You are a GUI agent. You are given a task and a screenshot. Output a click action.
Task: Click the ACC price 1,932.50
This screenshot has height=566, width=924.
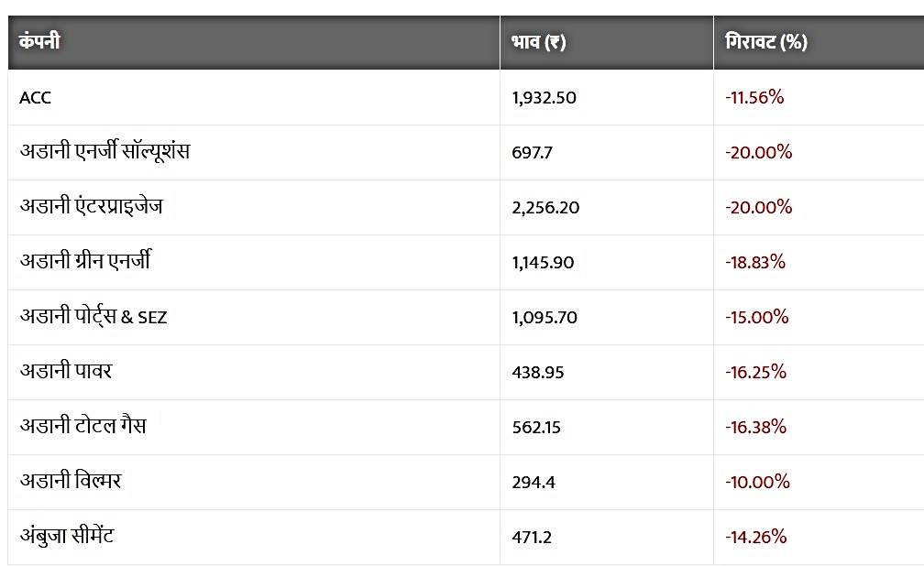544,97
